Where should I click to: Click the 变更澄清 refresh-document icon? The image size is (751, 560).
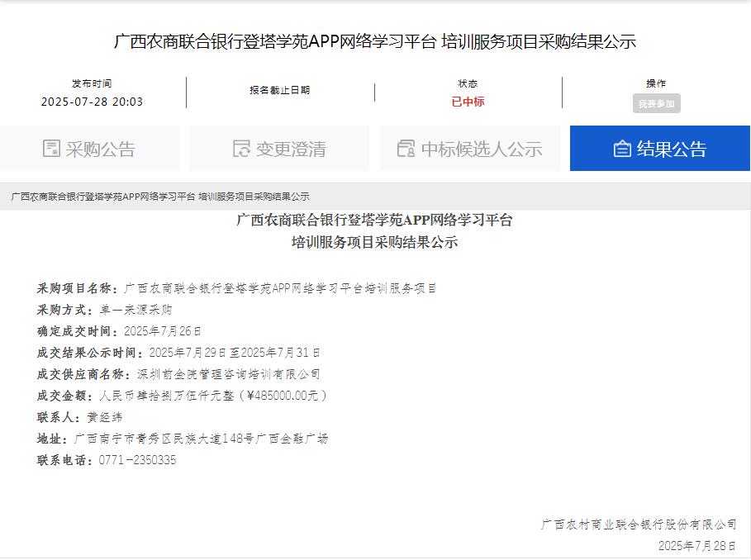(241, 149)
